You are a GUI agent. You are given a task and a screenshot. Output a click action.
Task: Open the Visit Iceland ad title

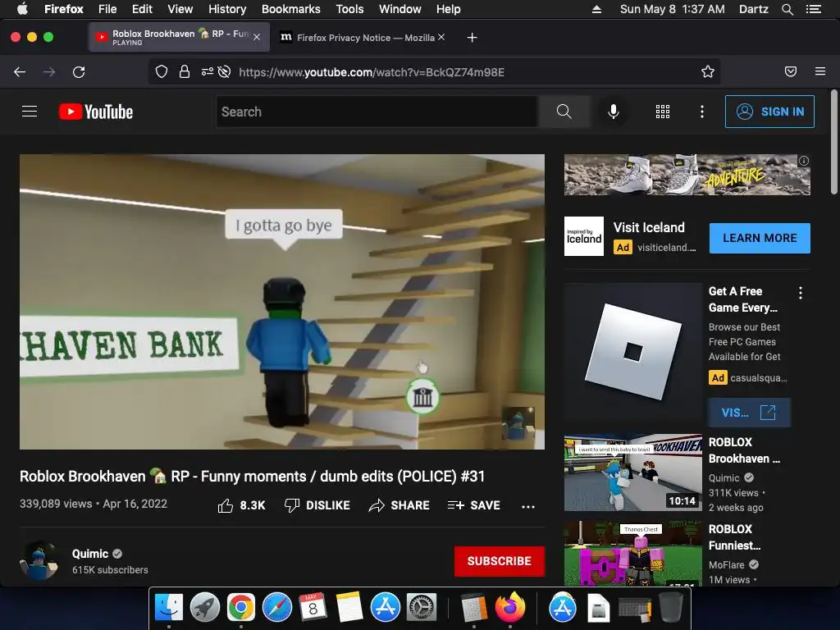(649, 227)
